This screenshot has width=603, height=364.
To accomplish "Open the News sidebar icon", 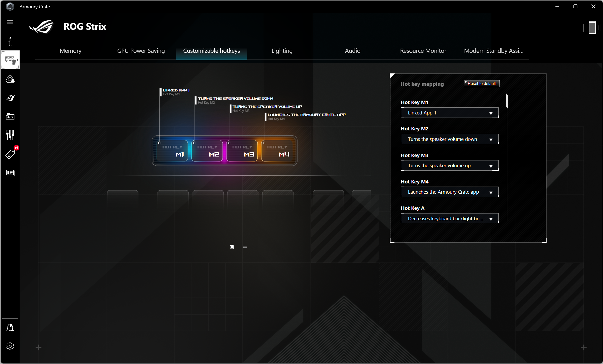I will [x=10, y=173].
